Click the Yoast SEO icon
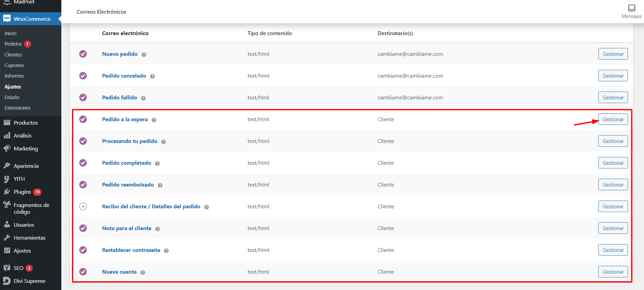Image resolution: width=644 pixels, height=290 pixels. 7,268
